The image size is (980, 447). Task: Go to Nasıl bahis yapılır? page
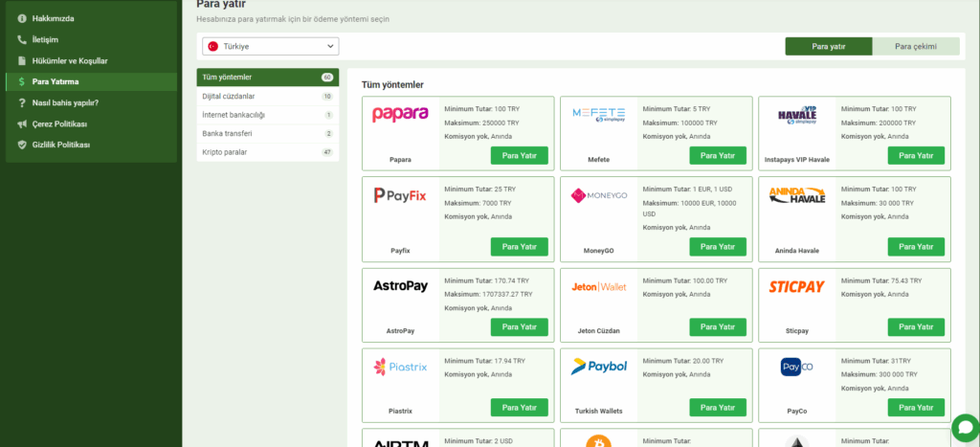[x=65, y=102]
